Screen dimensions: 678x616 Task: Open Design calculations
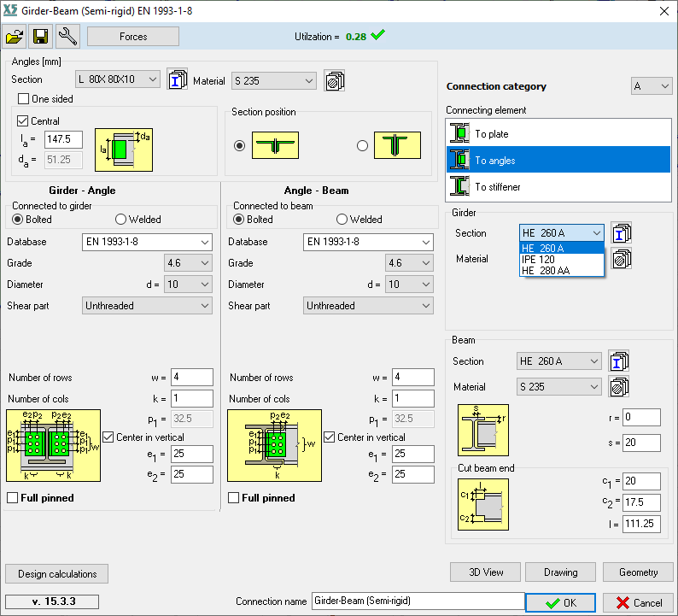coord(56,573)
